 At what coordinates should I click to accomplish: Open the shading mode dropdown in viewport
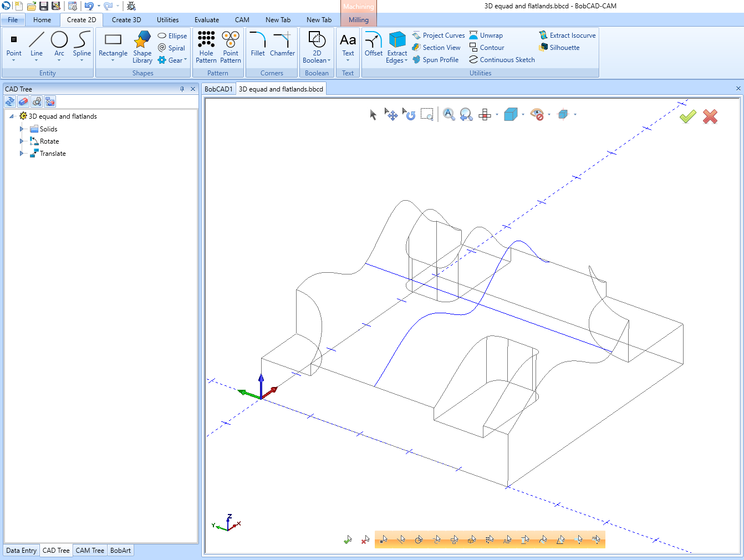coord(522,114)
